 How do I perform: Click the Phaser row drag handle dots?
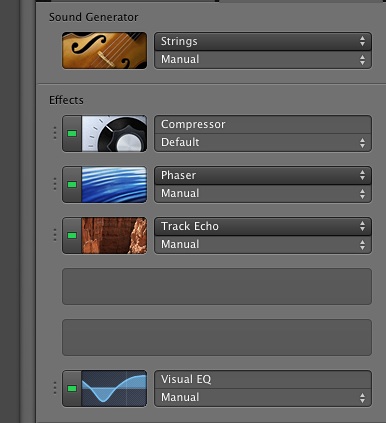point(55,184)
